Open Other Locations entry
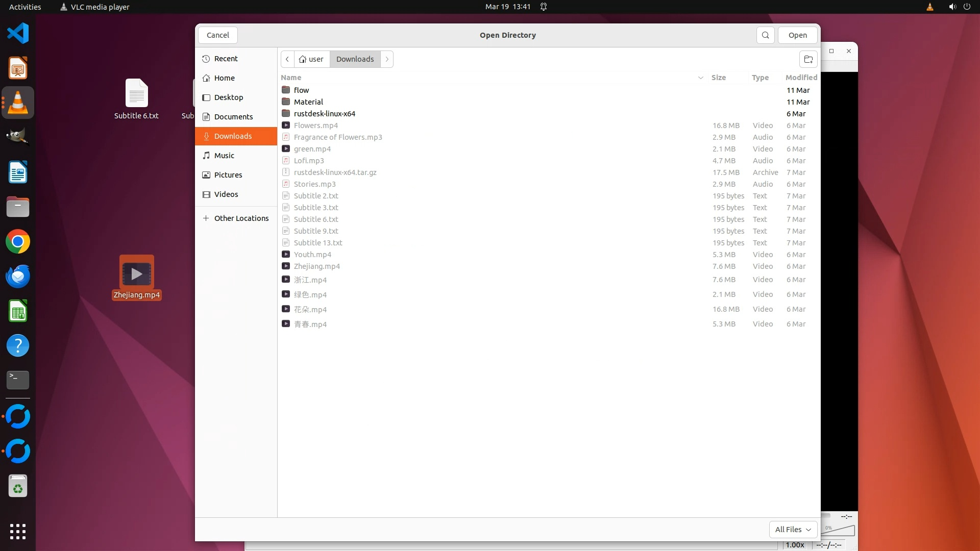This screenshot has width=980, height=551. 241,218
